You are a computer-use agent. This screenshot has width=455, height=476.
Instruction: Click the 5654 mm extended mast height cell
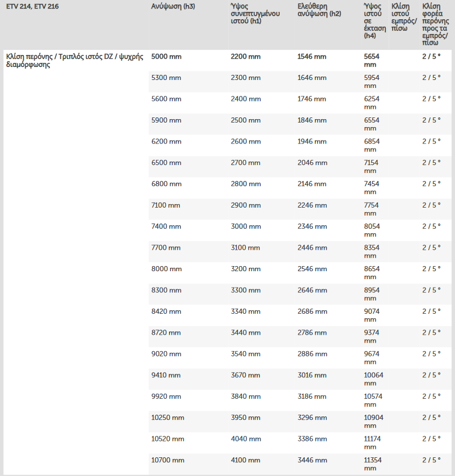[373, 61]
